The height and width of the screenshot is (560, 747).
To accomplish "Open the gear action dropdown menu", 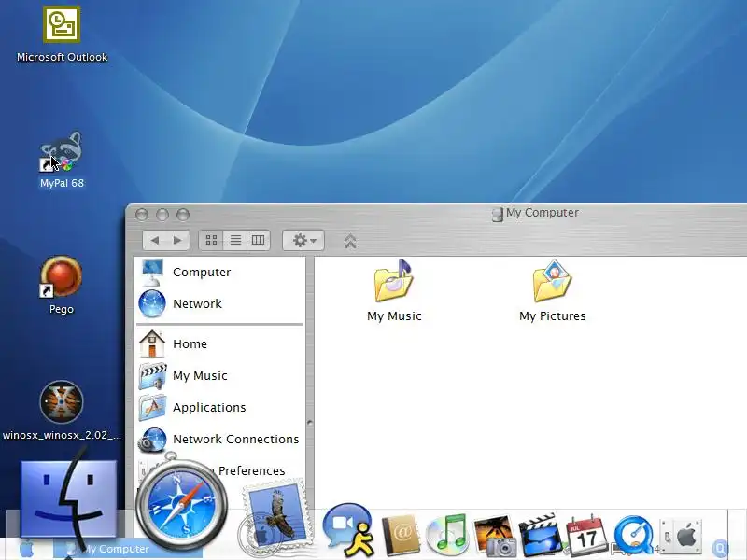I will [303, 241].
